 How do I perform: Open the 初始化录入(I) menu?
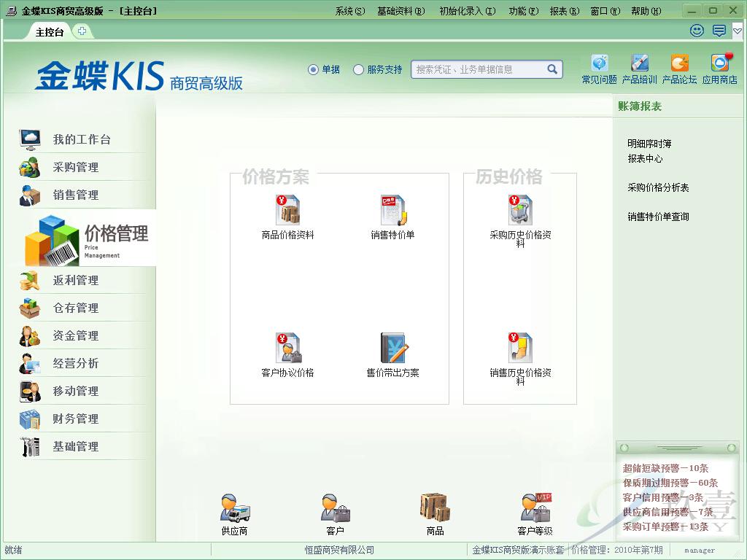coord(468,11)
